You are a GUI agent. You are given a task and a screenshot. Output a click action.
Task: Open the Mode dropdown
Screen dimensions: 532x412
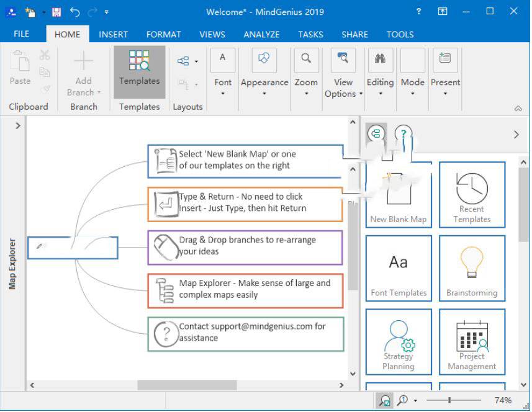tap(413, 72)
